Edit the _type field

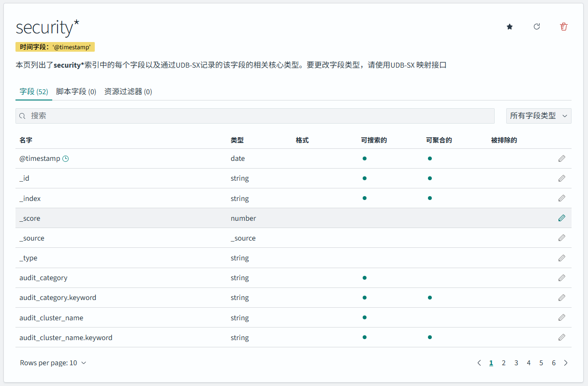[562, 257]
